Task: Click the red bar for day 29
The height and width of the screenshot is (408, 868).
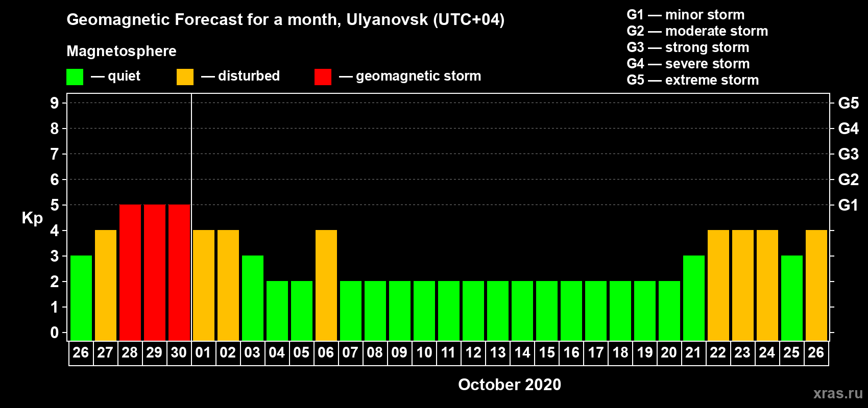Action: pyautogui.click(x=155, y=273)
